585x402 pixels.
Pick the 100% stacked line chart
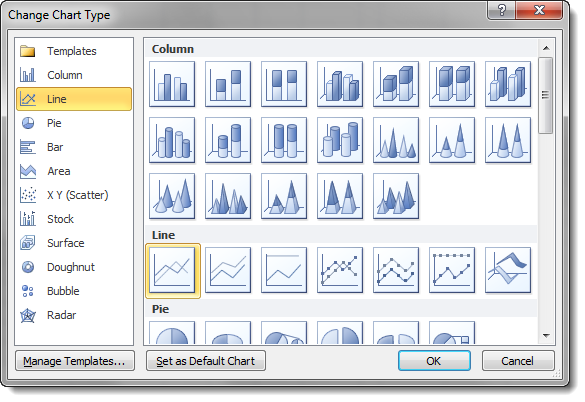[x=284, y=270]
